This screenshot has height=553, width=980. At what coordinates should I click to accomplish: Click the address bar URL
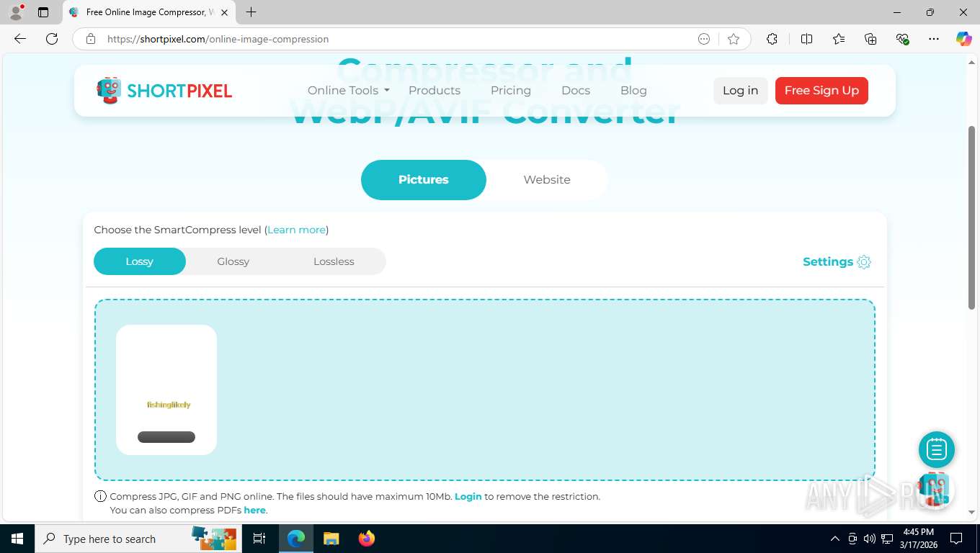218,39
